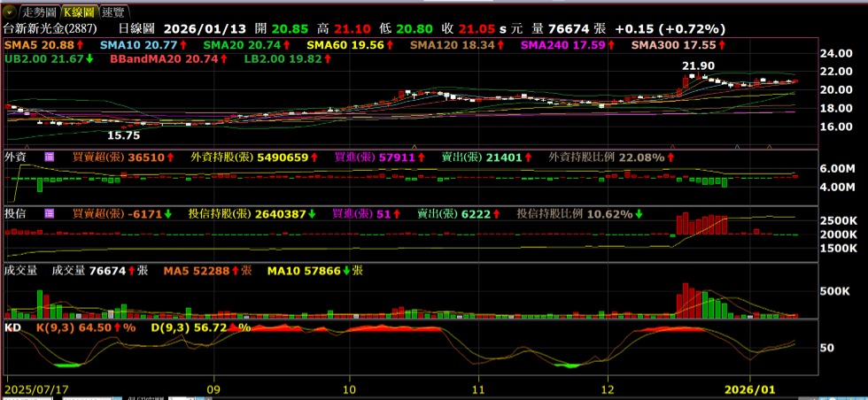This screenshot has width=868, height=400.
Task: Click 投信 買賣超(張) -6171 value
Action: (x=122, y=213)
